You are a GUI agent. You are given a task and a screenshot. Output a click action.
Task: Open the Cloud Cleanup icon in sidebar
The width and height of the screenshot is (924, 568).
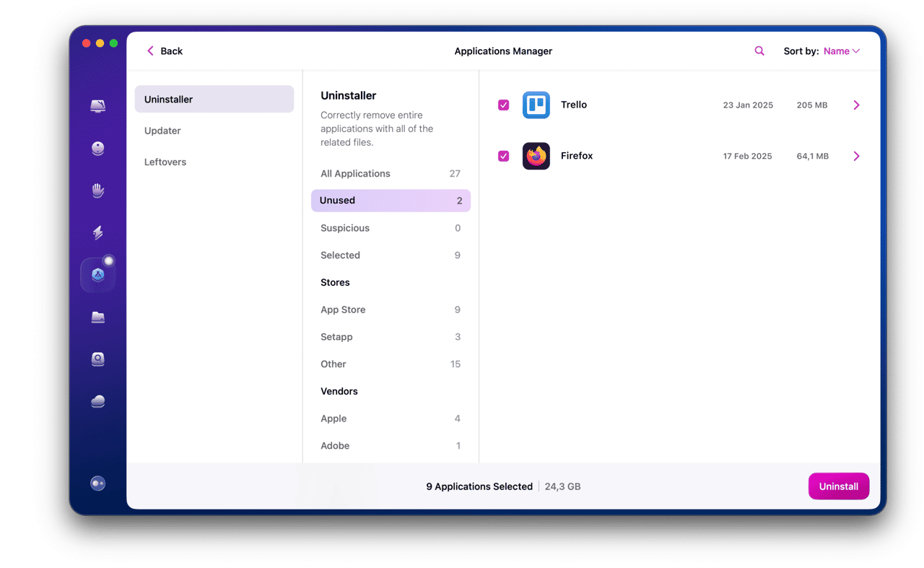[98, 401]
